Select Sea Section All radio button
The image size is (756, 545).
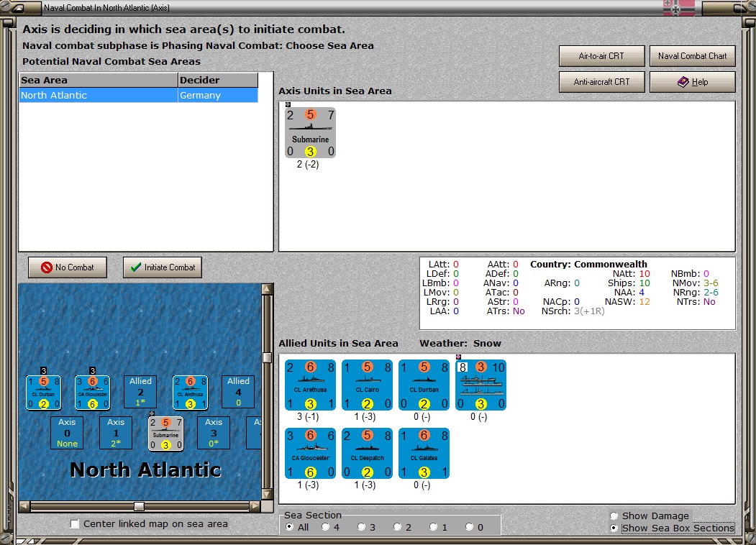289,527
